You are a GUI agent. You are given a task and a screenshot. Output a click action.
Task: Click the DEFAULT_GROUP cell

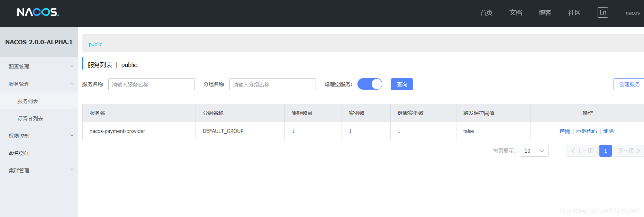(x=240, y=131)
